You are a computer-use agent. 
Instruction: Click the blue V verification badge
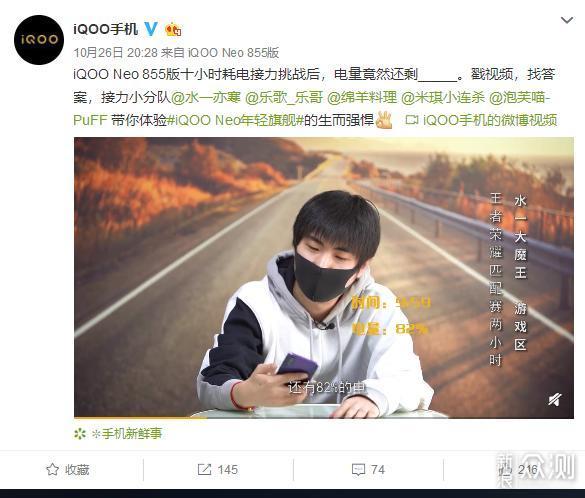151,29
